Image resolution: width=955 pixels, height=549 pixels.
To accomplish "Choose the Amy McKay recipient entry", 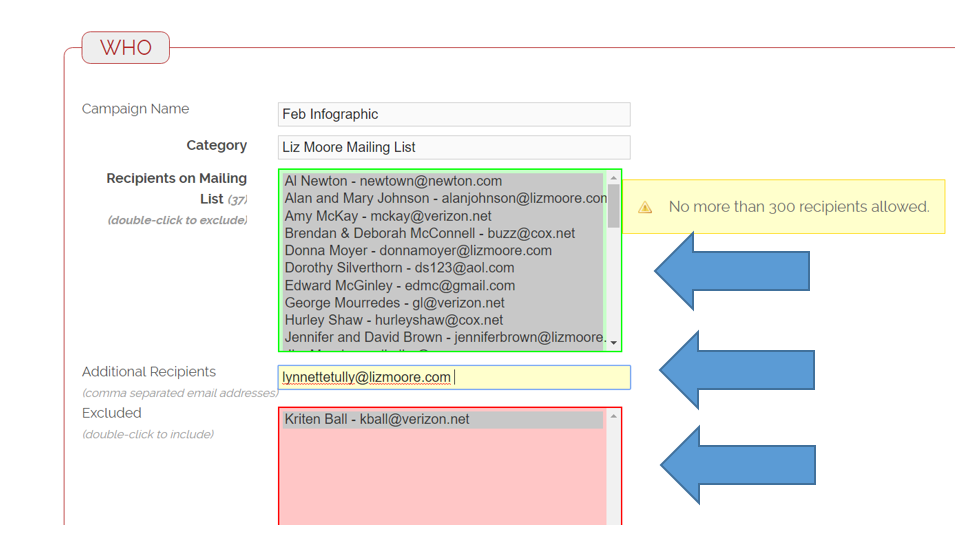I will (388, 216).
